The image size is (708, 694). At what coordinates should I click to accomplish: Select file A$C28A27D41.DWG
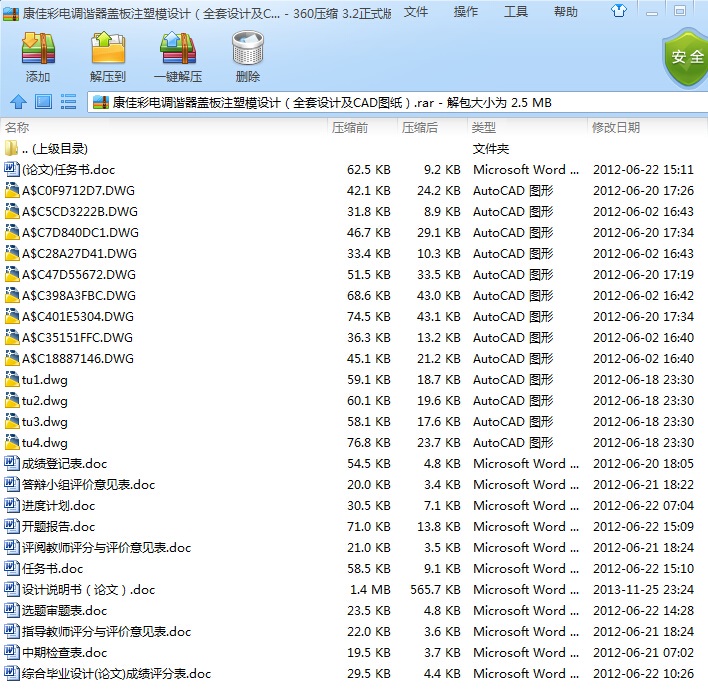[354, 253]
